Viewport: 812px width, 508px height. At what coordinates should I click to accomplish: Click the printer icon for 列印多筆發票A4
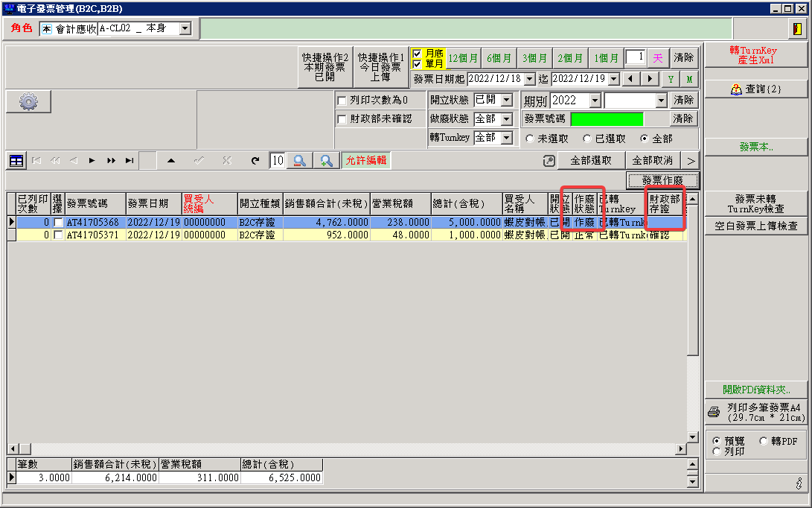point(713,412)
